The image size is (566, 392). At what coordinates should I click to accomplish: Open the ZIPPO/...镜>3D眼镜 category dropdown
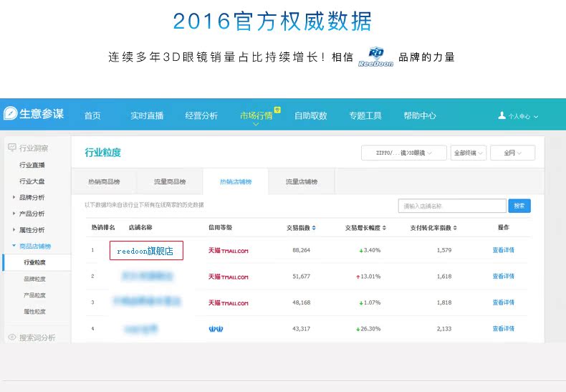coord(404,153)
